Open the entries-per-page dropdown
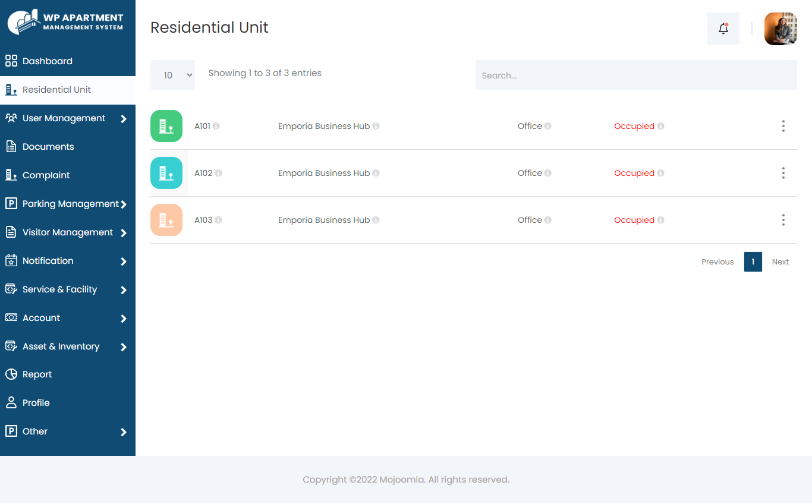This screenshot has width=812, height=504. point(172,75)
